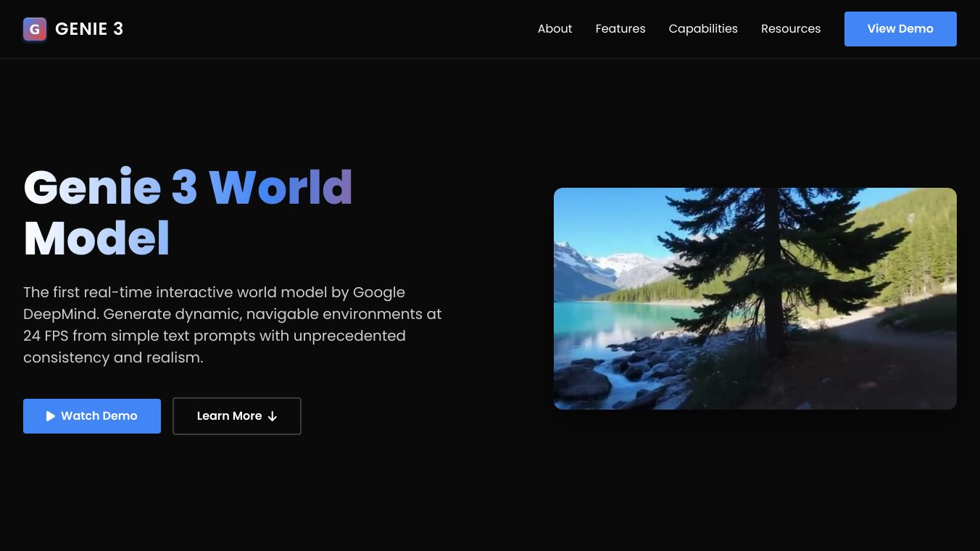Click the description paragraph about Google DeepMind
This screenshot has height=551, width=980.
(233, 325)
